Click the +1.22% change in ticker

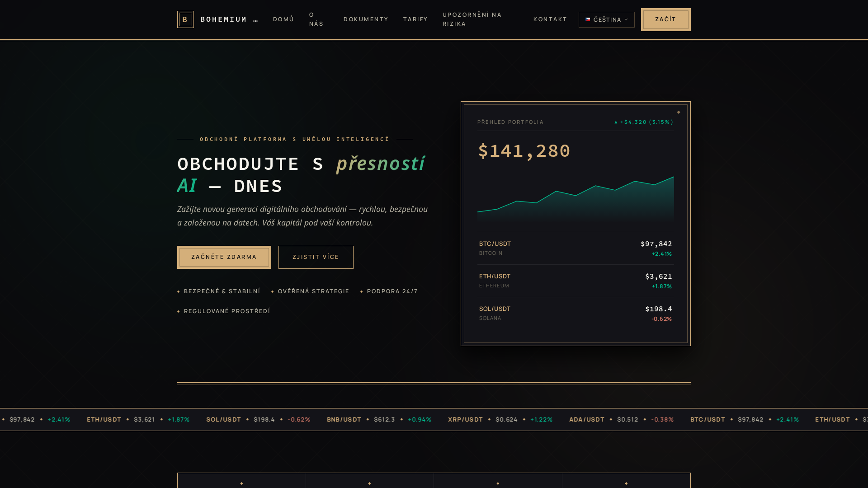[541, 420]
